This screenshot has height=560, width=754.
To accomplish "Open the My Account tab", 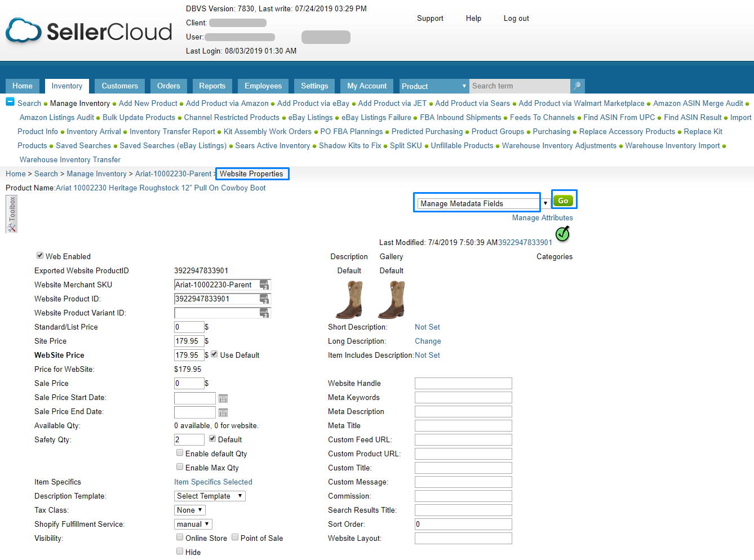I will 367,86.
